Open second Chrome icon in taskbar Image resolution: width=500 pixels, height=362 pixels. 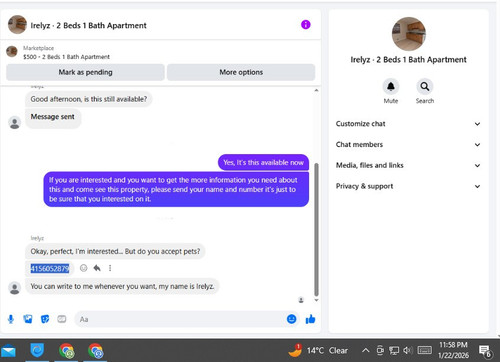pyautogui.click(x=95, y=351)
